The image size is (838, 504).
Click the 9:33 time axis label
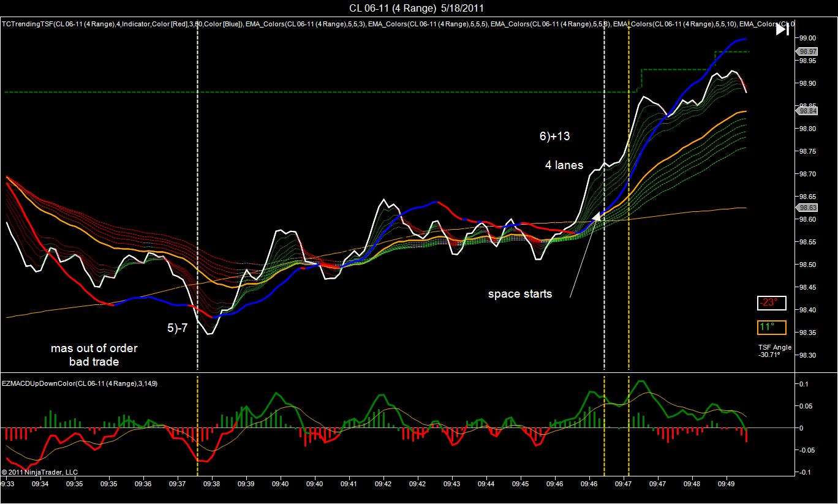point(7,484)
